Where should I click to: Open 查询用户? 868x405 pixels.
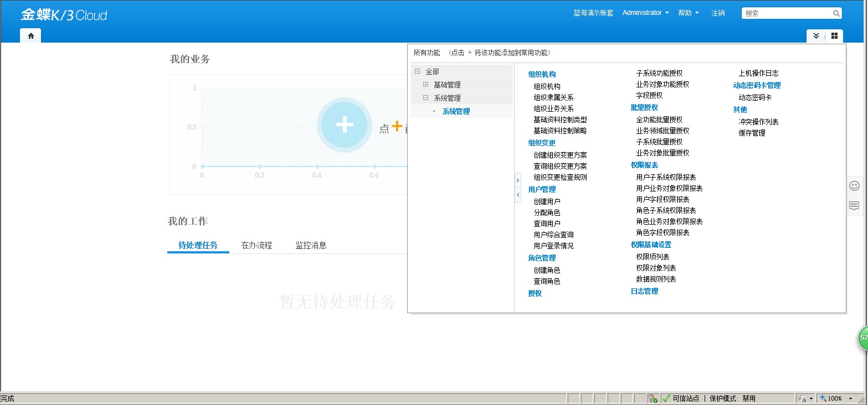point(547,224)
